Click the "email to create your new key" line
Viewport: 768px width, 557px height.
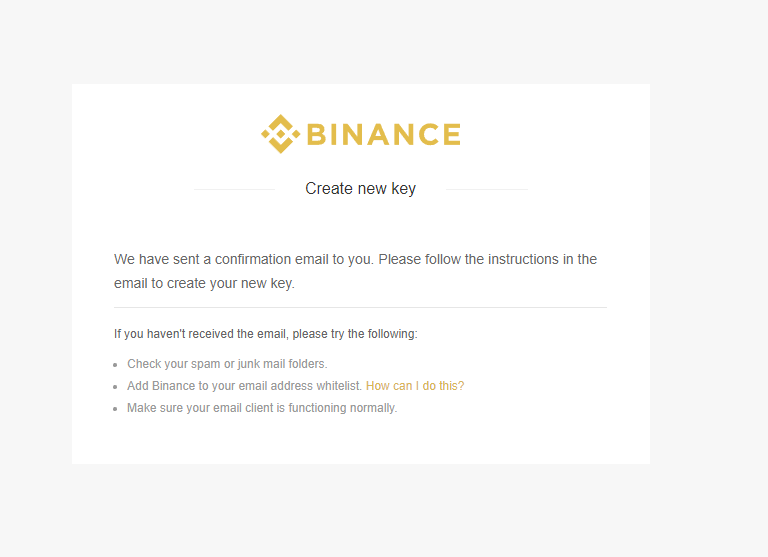point(204,283)
